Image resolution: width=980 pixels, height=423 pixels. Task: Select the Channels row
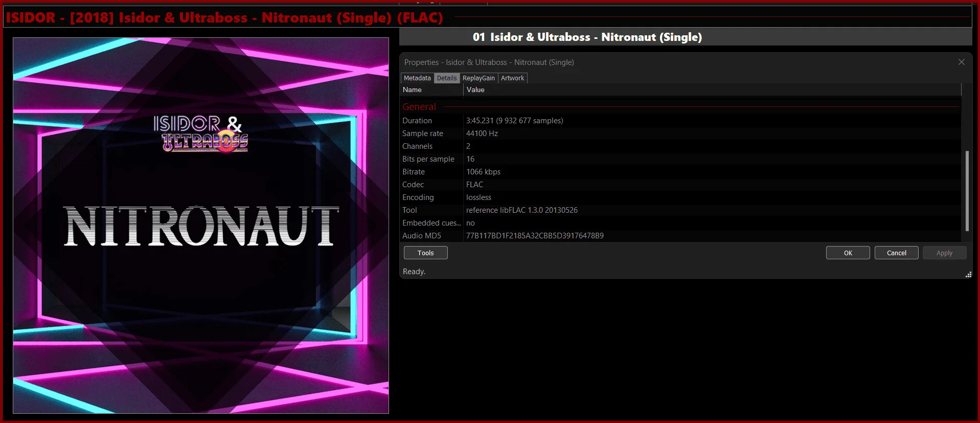point(681,146)
